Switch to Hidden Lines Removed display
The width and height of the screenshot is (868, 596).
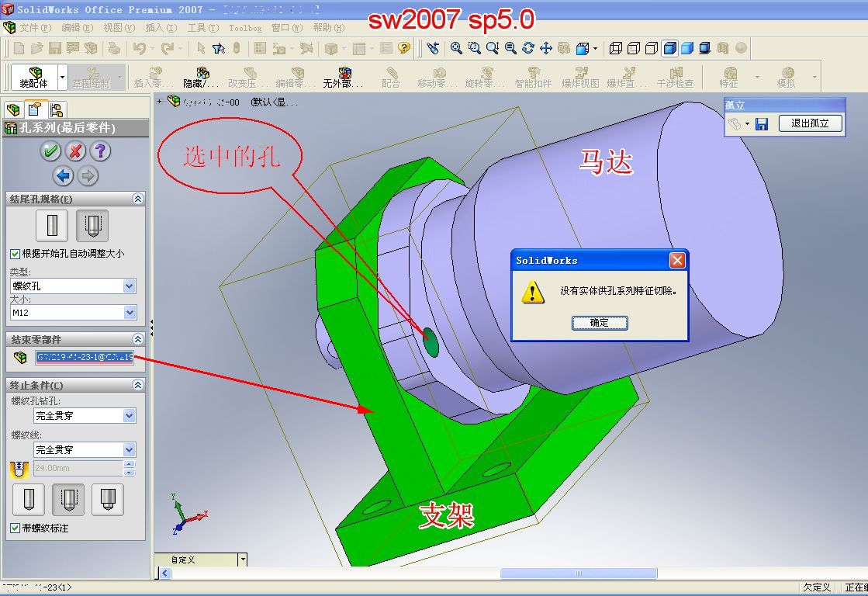[x=652, y=48]
